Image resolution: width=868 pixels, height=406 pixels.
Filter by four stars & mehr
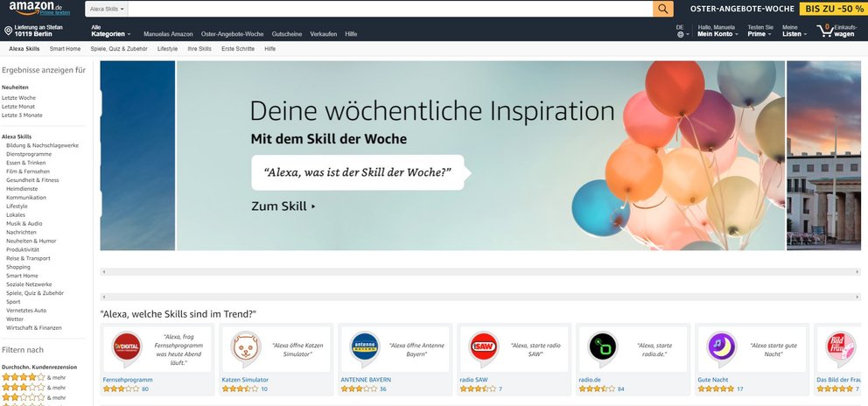coord(34,377)
